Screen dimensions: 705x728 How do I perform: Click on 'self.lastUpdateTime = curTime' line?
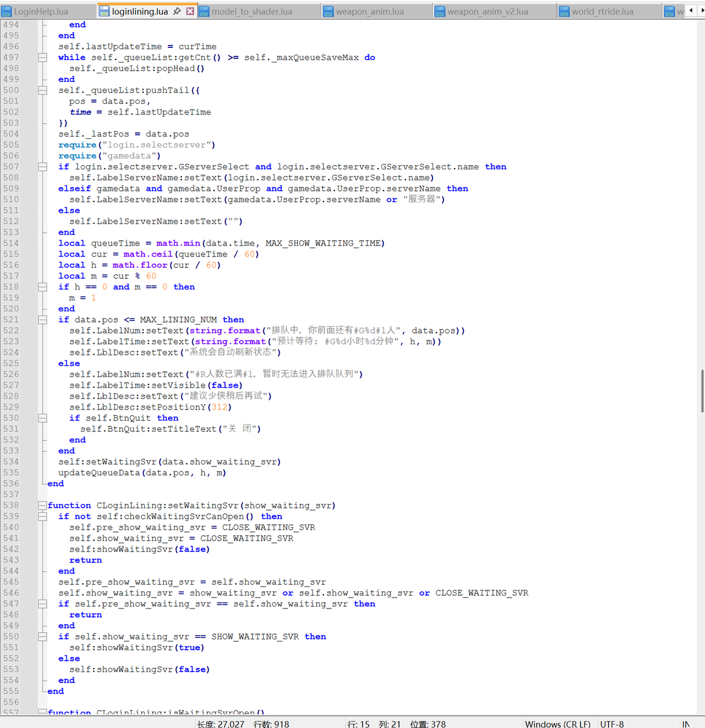pyautogui.click(x=137, y=47)
